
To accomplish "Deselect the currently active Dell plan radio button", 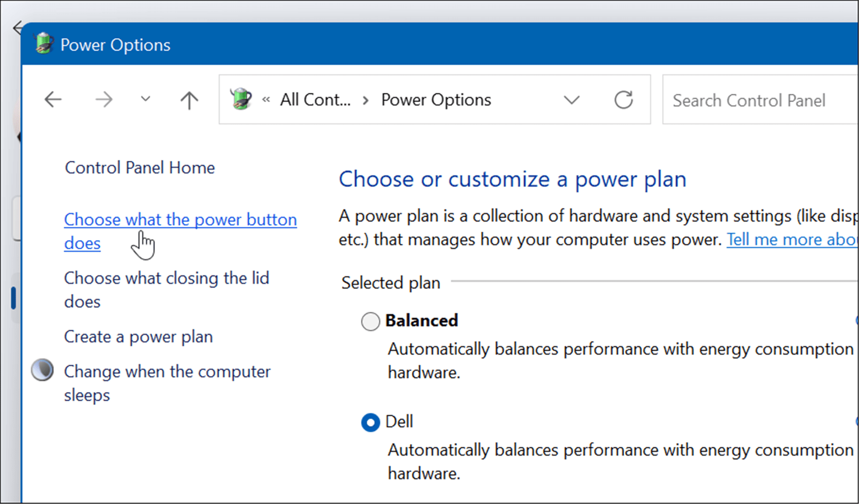I will 370,422.
